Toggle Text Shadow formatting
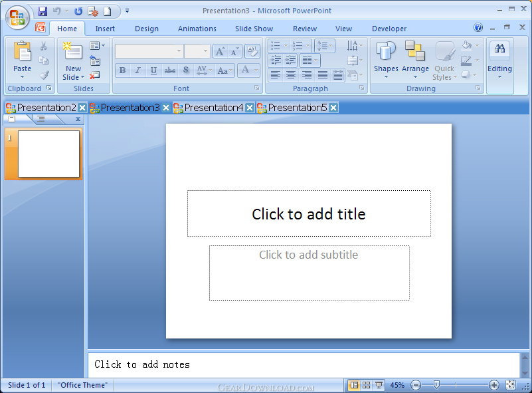This screenshot has width=532, height=393. pyautogui.click(x=185, y=70)
